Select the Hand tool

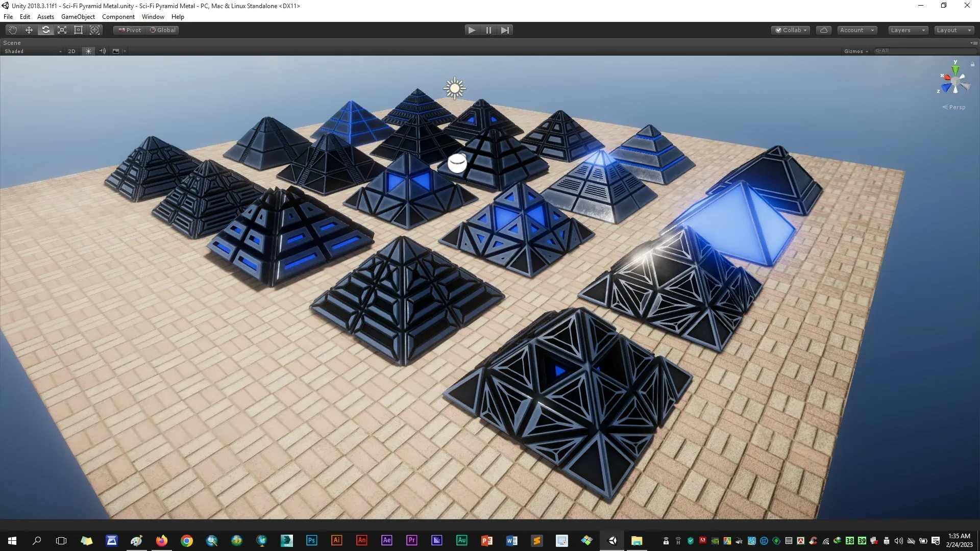13,30
